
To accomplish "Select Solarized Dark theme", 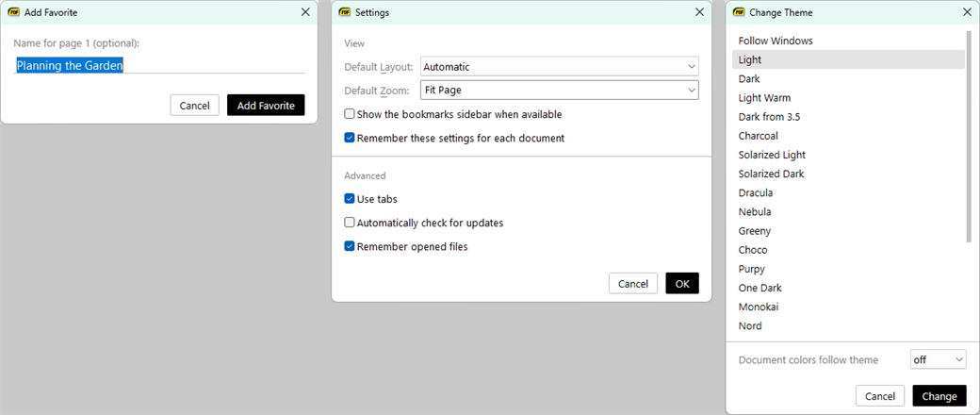I will 848,174.
